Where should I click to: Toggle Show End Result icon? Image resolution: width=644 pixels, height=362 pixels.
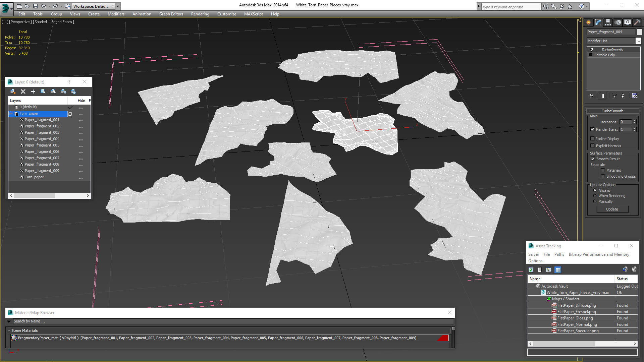click(603, 96)
